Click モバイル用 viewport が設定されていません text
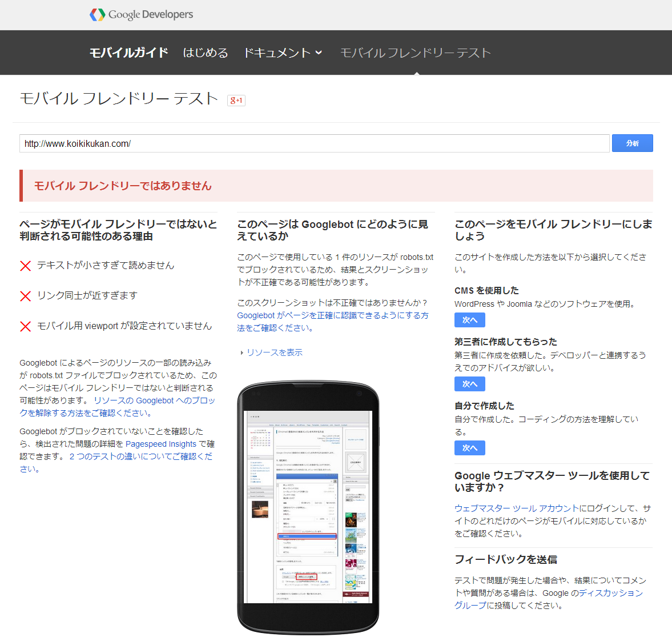Viewport: 672px width, 641px height. click(x=124, y=326)
